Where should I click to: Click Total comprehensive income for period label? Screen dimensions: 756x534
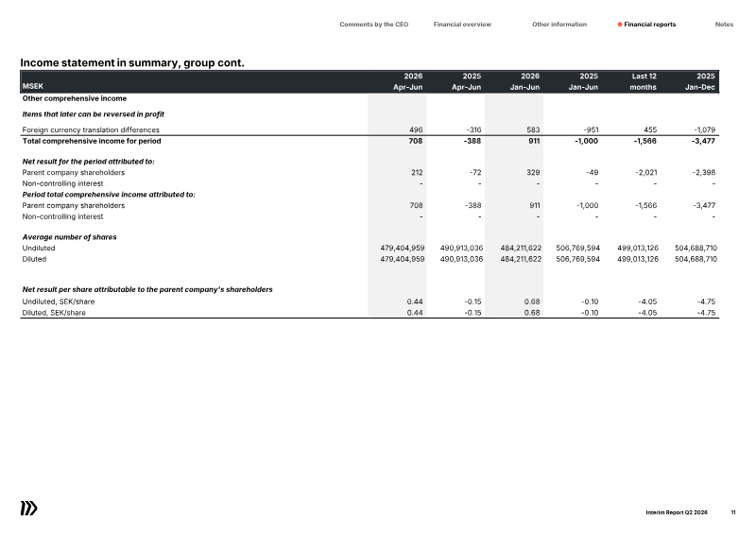click(x=92, y=141)
